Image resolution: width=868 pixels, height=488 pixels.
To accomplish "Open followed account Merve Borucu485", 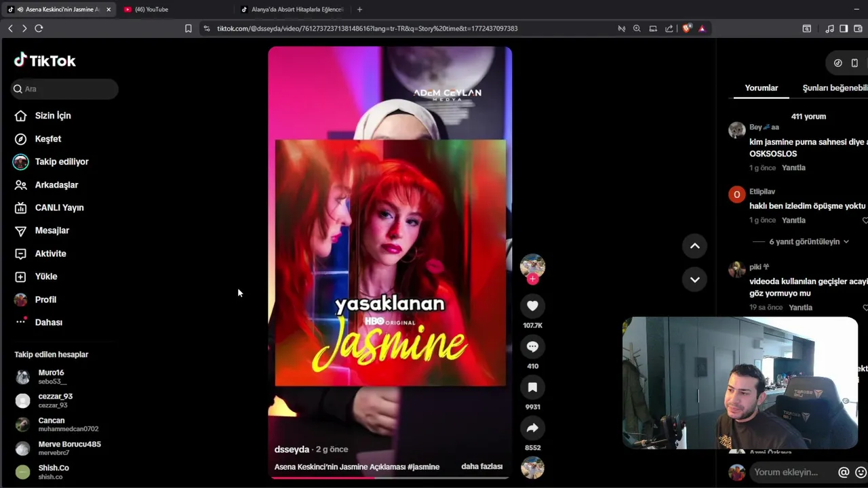I will pyautogui.click(x=58, y=448).
